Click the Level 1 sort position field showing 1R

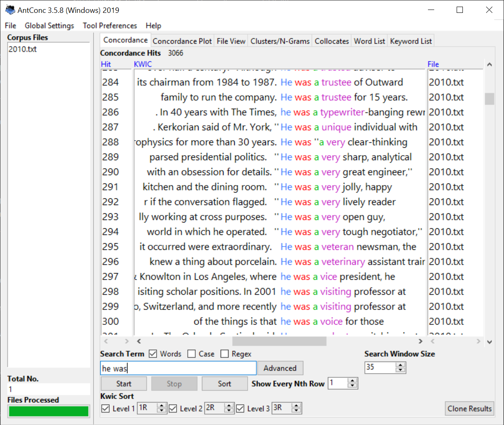coord(148,408)
